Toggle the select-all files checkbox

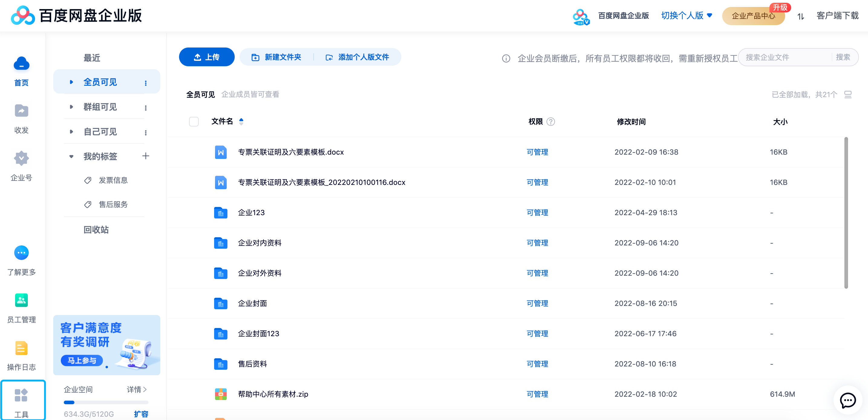coord(194,121)
